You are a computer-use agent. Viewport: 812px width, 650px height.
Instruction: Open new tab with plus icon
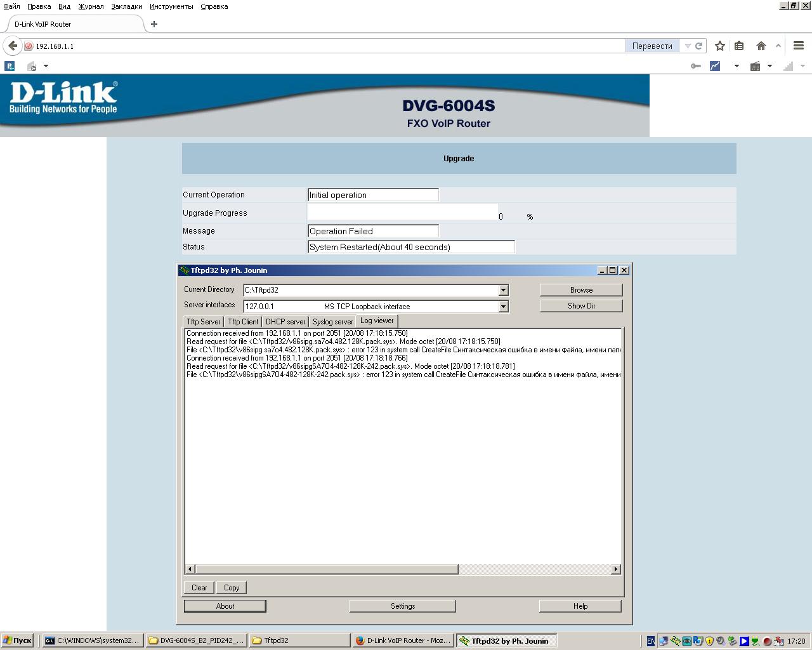click(154, 24)
